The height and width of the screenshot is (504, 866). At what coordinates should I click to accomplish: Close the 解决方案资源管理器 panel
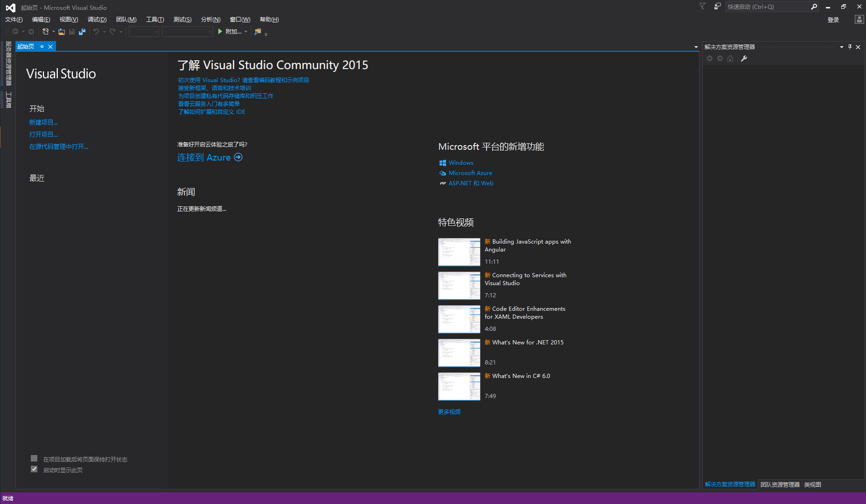(x=858, y=47)
